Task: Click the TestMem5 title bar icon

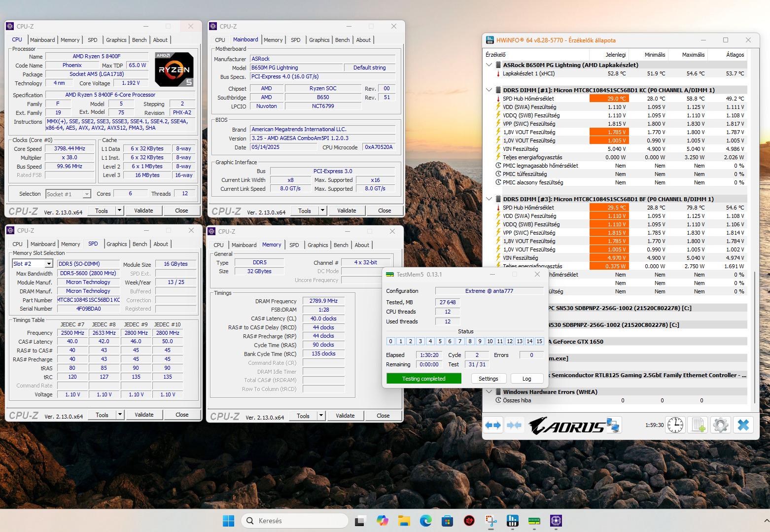Action: pos(390,275)
